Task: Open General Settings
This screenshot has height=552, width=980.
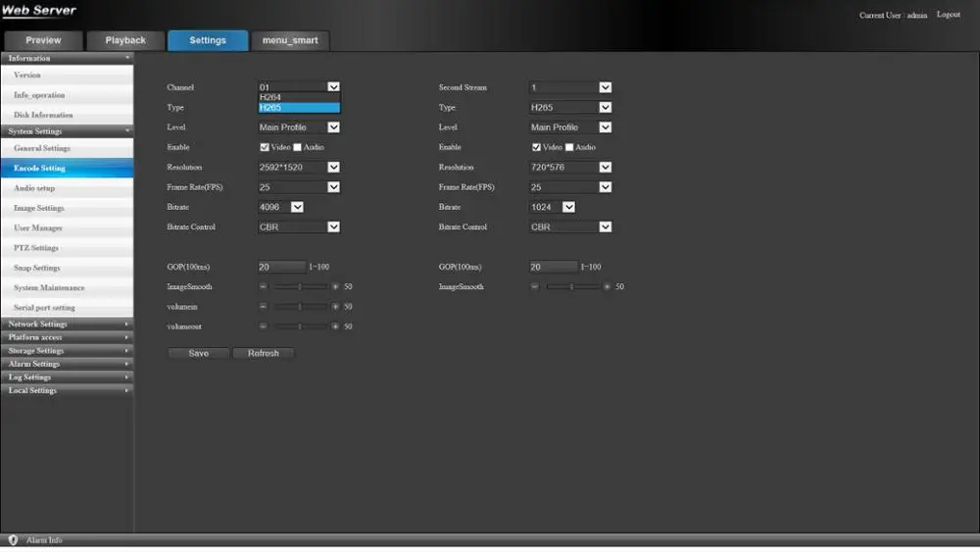Action: coord(67,148)
